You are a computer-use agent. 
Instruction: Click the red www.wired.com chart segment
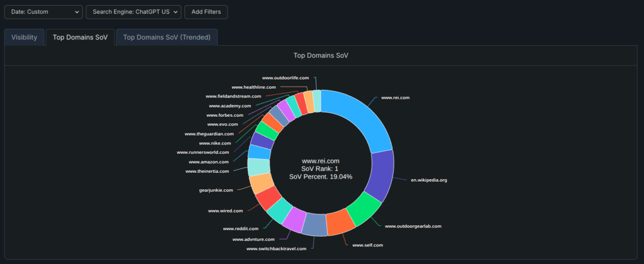click(268, 197)
